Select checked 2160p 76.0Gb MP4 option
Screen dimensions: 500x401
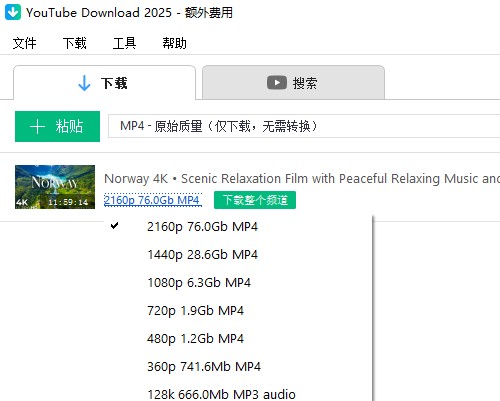238,227
